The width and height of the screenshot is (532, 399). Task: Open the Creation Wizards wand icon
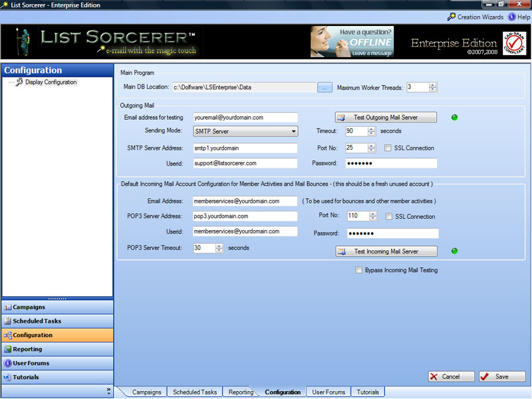(451, 17)
